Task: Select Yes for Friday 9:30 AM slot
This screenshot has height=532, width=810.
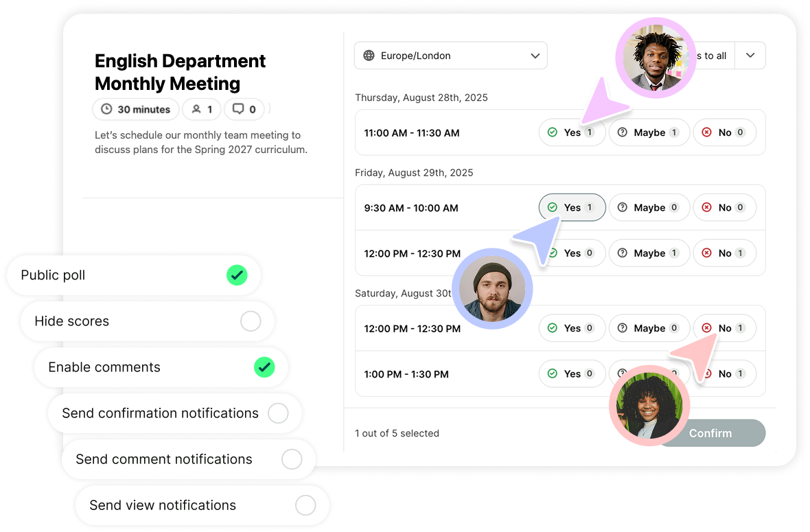Action: coord(572,207)
